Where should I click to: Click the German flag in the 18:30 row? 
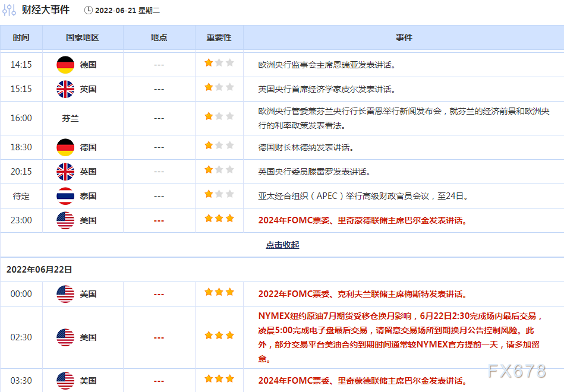tap(65, 147)
